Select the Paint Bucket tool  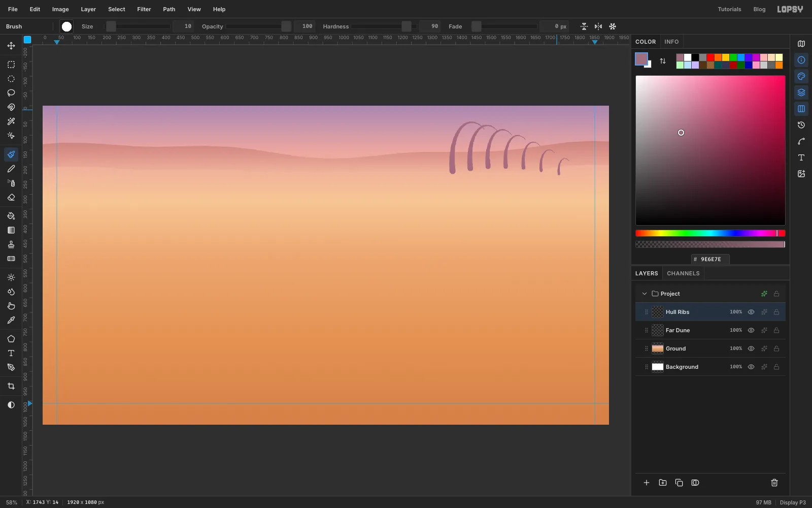(11, 216)
